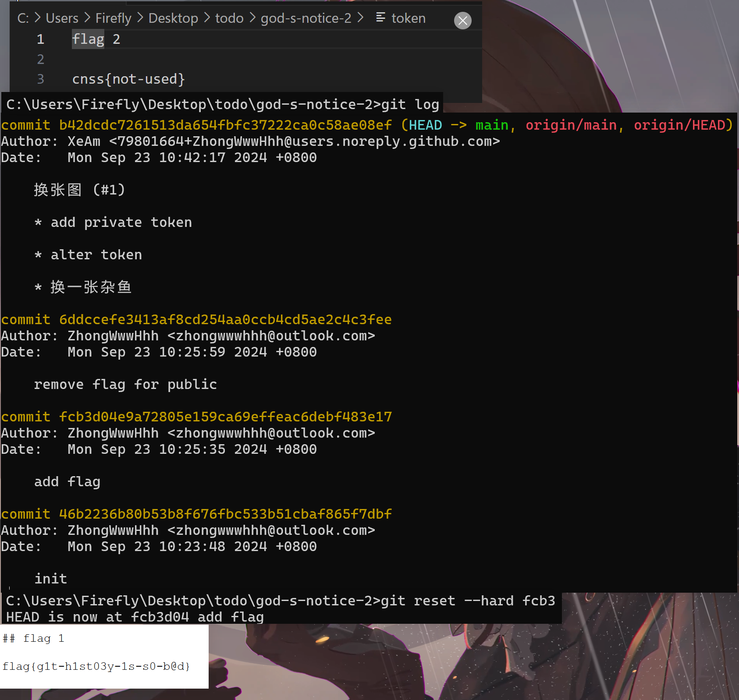
Task: Place cursor on highlighted word flag in line 1
Action: pos(88,39)
